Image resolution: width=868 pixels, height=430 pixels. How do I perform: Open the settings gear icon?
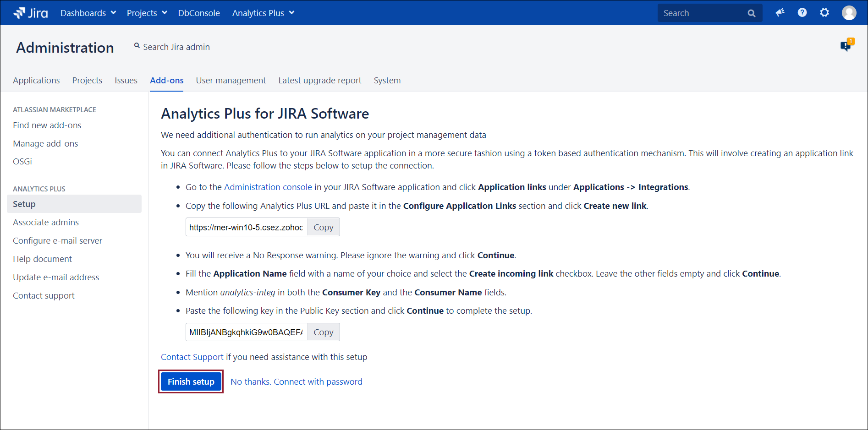click(824, 13)
